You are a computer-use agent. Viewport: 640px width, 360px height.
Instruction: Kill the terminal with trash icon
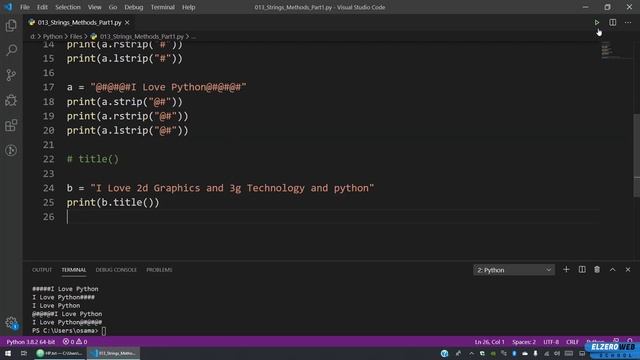click(597, 269)
